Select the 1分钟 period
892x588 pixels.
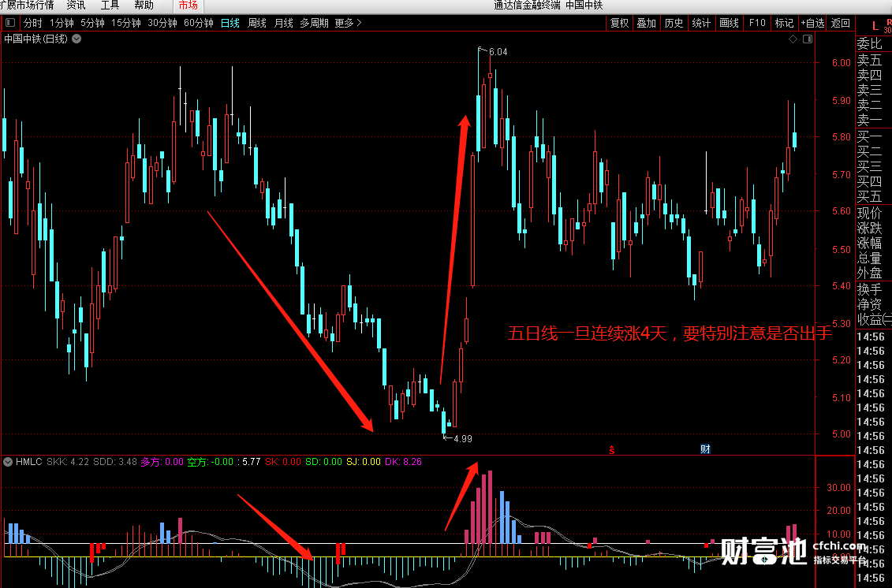tap(62, 23)
